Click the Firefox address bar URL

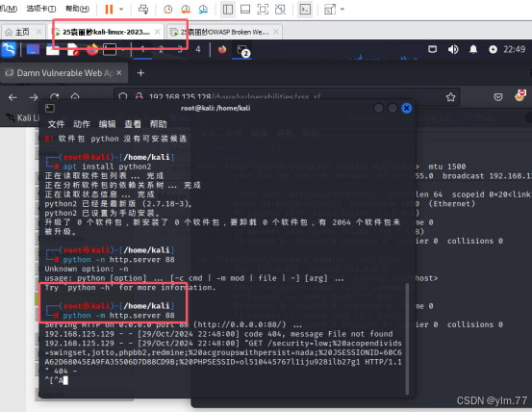235,96
